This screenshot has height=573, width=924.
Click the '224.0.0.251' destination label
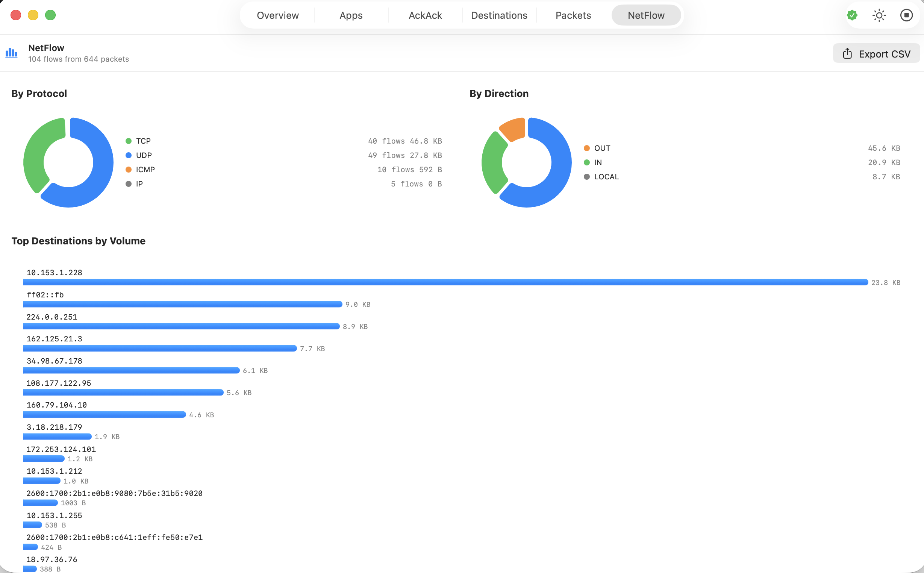52,317
